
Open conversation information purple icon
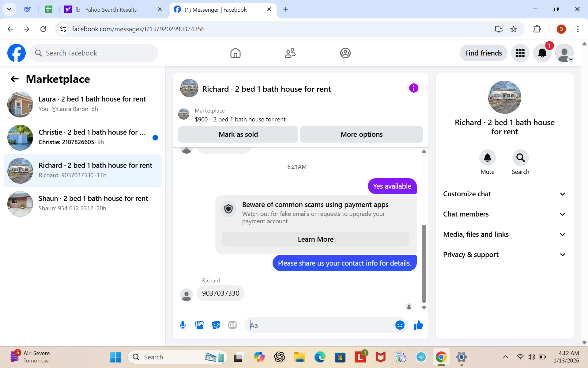point(413,88)
